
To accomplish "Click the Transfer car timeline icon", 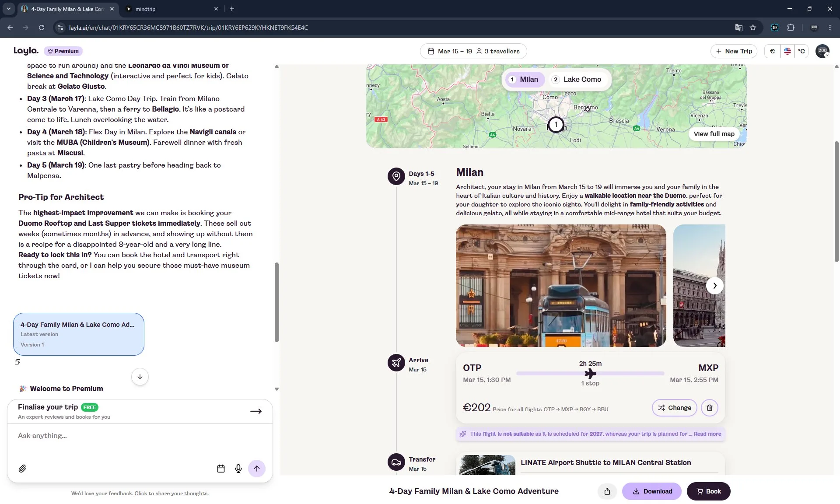I will point(396,462).
